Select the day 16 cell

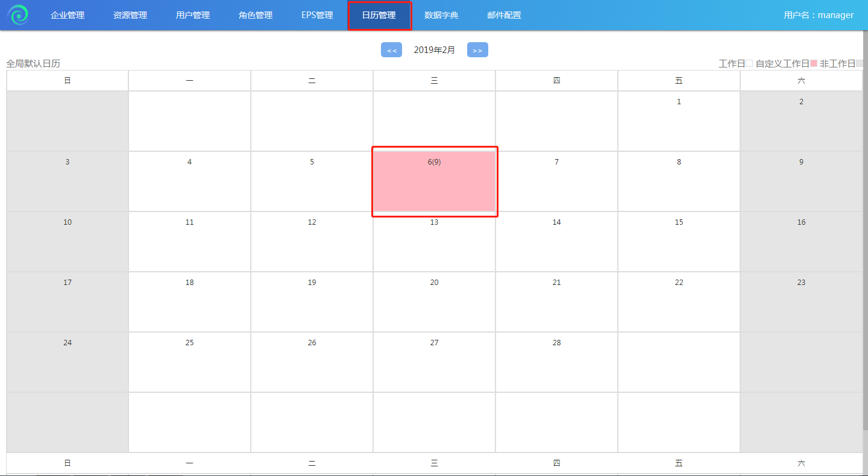(801, 242)
